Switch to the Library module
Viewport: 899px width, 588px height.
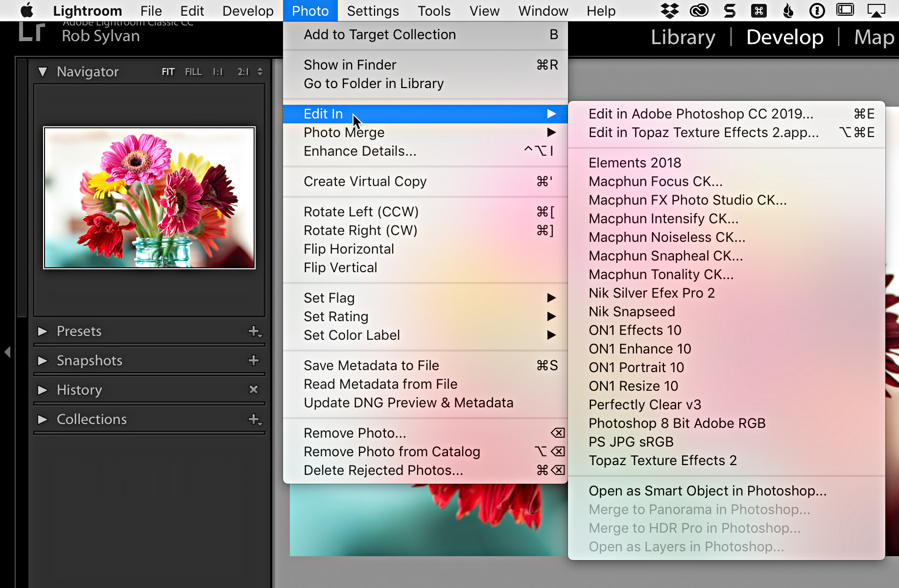683,37
